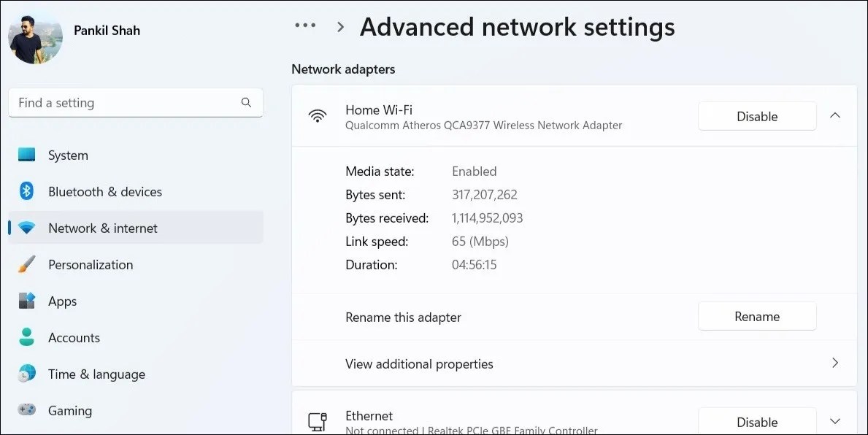868x435 pixels.
Task: Rename the Home Wi-Fi adapter
Action: [x=756, y=316]
